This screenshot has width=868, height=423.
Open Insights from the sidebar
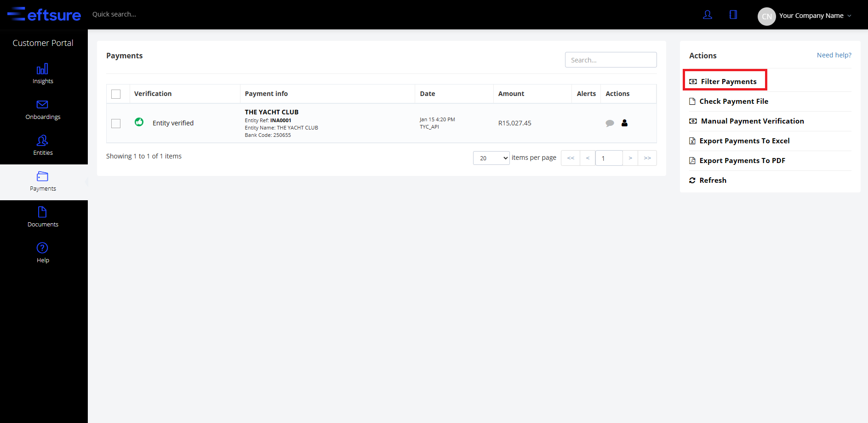coord(43,74)
